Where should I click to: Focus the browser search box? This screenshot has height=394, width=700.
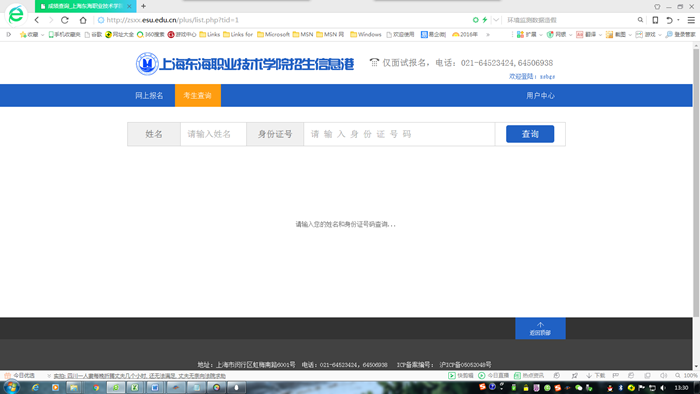pos(569,20)
